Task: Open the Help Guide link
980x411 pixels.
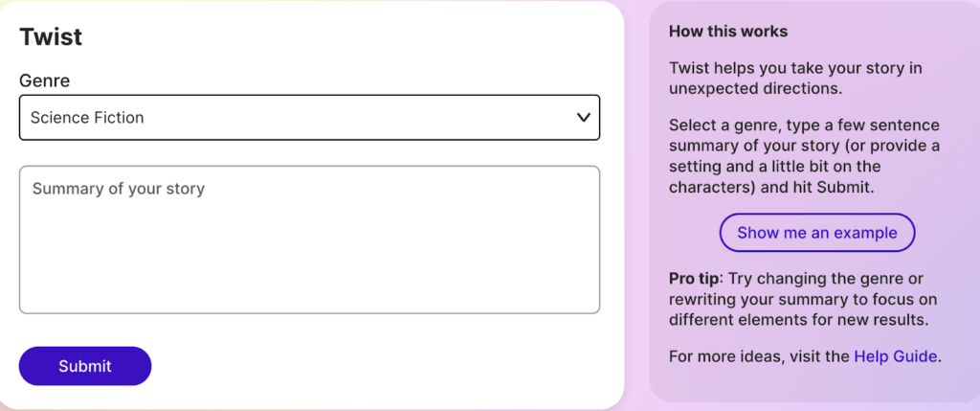Action: tap(896, 356)
